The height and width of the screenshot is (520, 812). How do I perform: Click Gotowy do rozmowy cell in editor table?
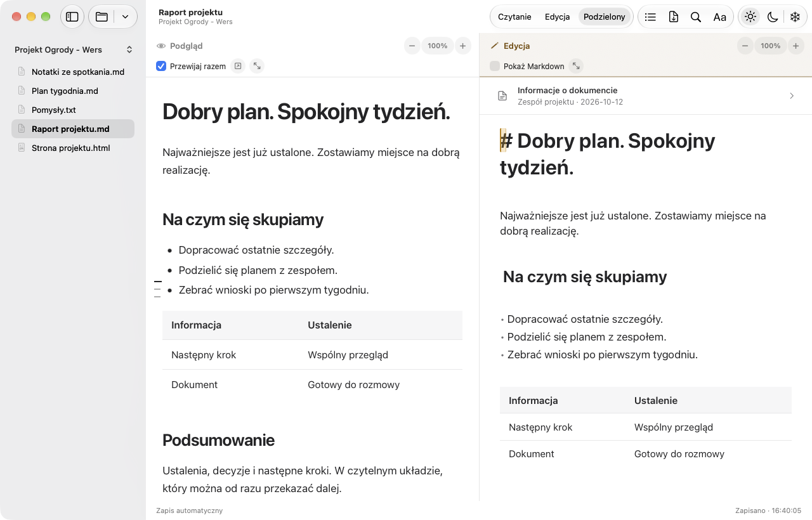click(x=679, y=453)
